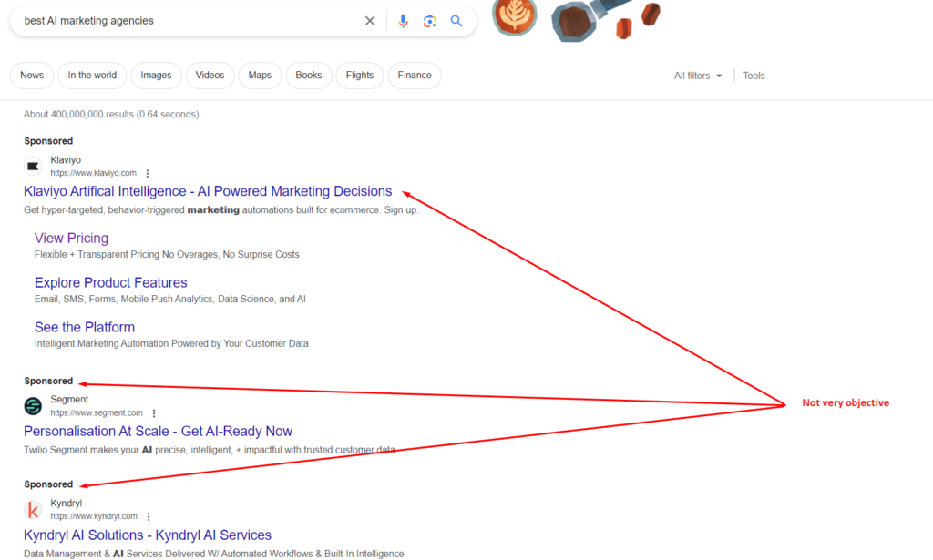Screen dimensions: 933x560
Task: Click the https://www.klaviyo.com URL
Action: [94, 173]
